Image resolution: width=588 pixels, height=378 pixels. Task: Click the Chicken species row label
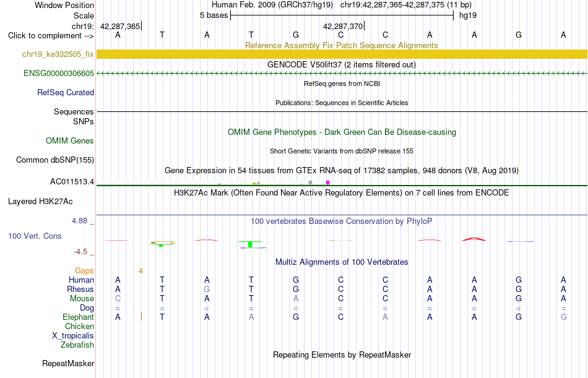pos(79,326)
